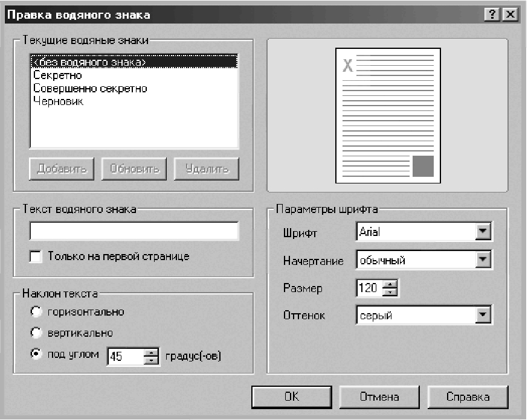Viewport: 528px width, 420px height.
Task: Choose 'Совершенно секретно' watermark entry
Action: 90,89
